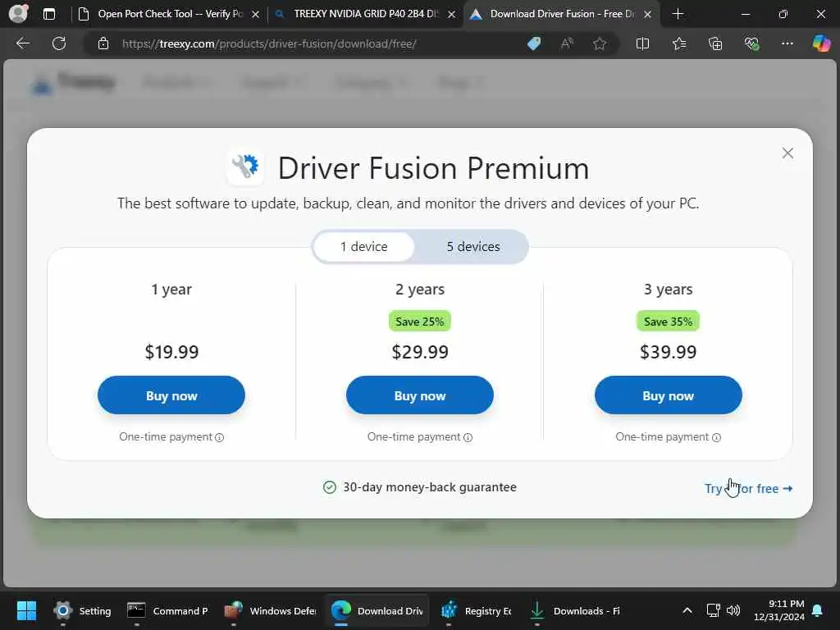Close the Open Port Check Tool tab
840x630 pixels.
(256, 15)
